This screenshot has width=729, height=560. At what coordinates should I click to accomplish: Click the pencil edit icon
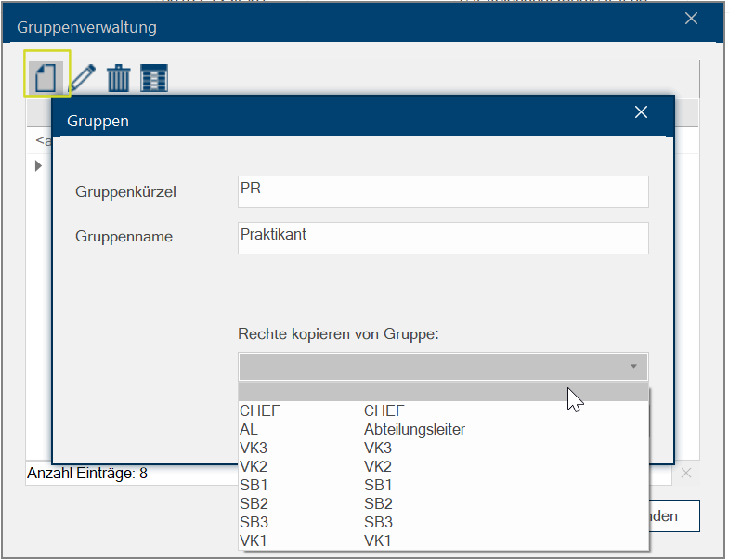click(x=83, y=77)
